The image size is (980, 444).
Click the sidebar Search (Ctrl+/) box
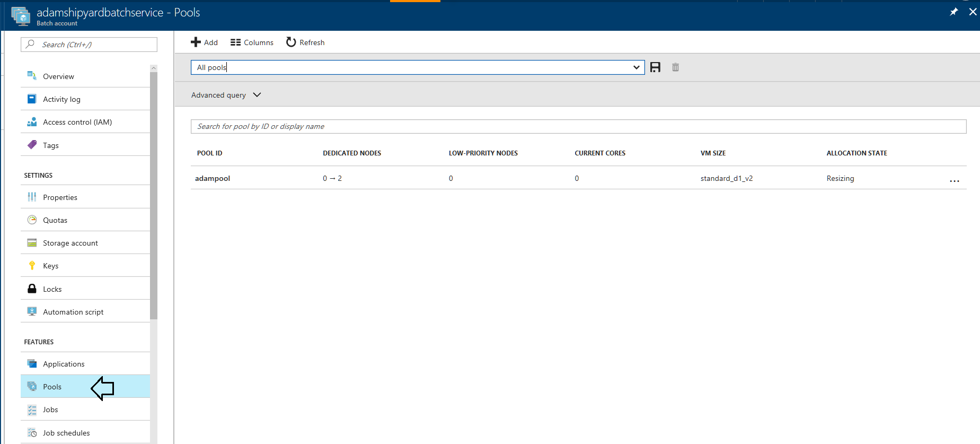point(89,45)
